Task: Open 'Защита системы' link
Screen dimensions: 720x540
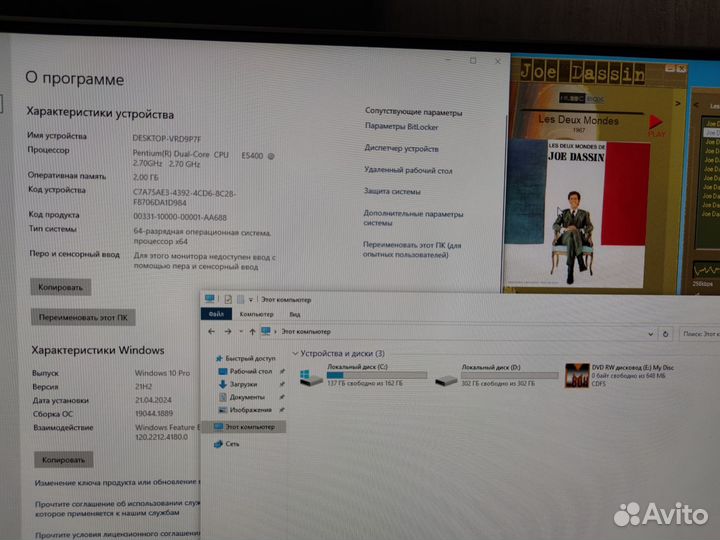Action: pos(392,191)
